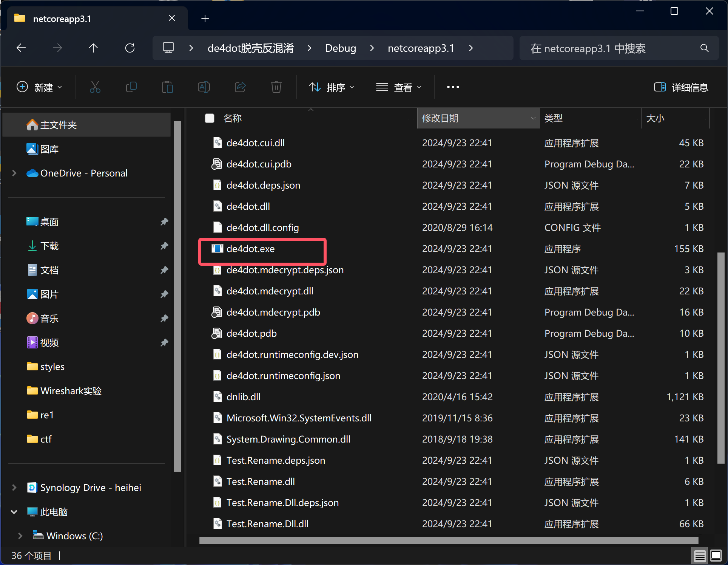The width and height of the screenshot is (728, 565).
Task: Go up one folder level
Action: [93, 48]
